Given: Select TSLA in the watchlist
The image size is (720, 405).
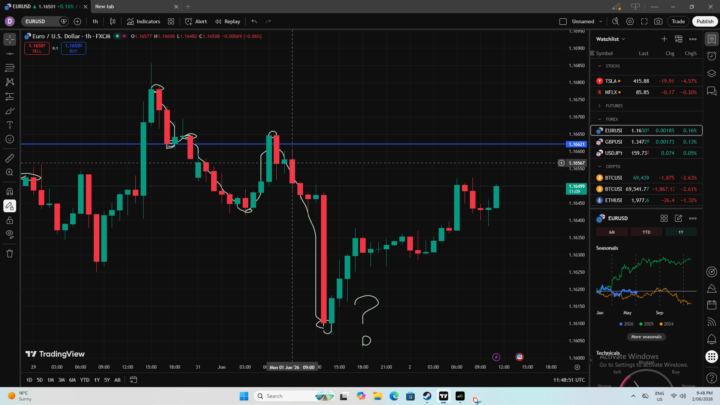Looking at the screenshot, I should coord(646,81).
